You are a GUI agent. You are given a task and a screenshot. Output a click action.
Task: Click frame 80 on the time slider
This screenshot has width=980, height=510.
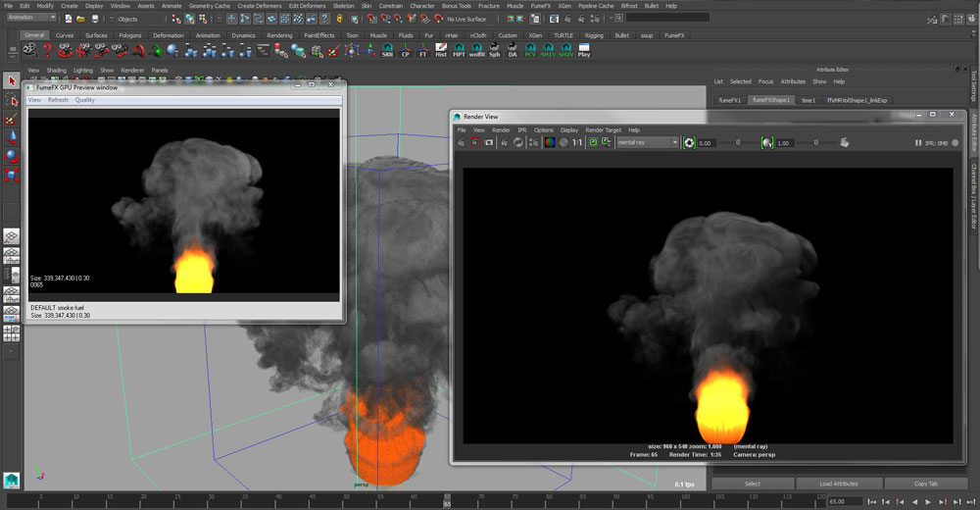coord(549,500)
